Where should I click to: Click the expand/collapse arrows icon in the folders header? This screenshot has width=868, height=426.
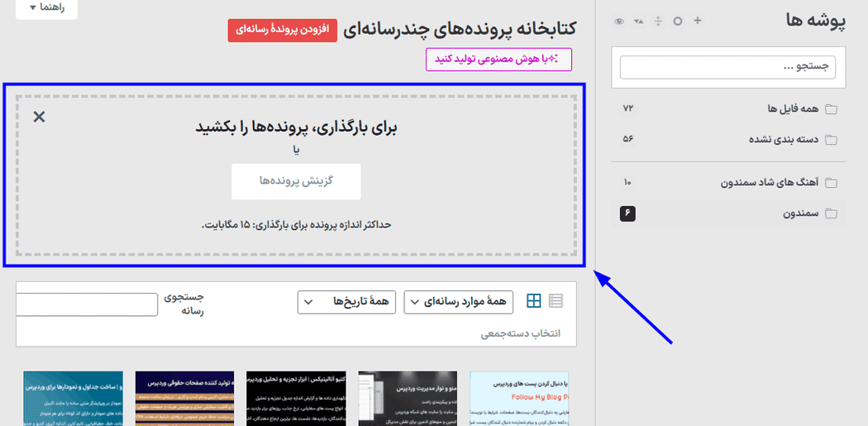tap(658, 21)
